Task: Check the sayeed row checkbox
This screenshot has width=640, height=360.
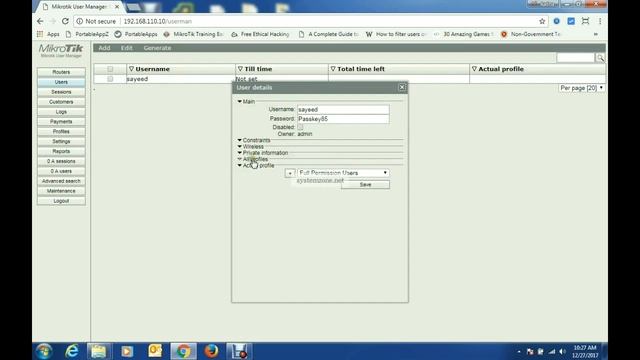Action: 110,79
